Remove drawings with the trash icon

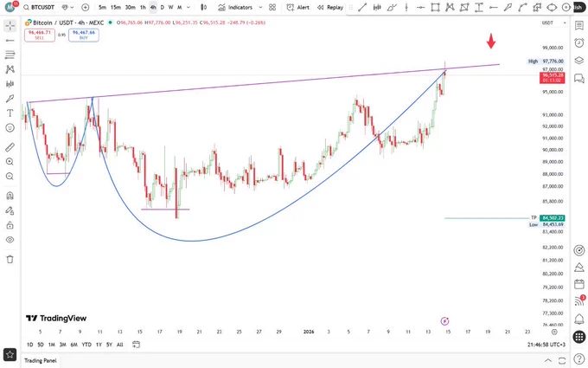(x=10, y=259)
